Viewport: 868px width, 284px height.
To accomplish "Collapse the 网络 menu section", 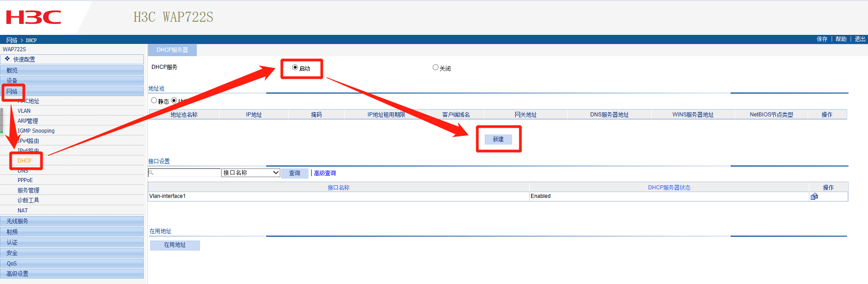I will [72, 91].
